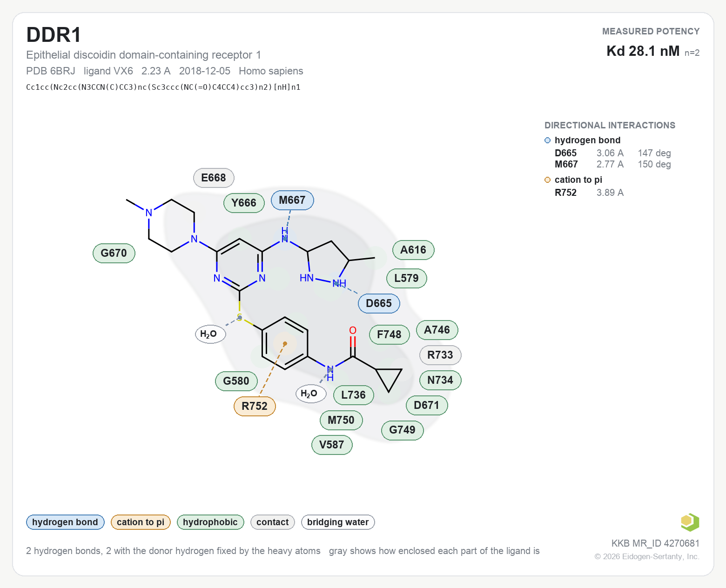Image resolution: width=726 pixels, height=588 pixels.
Task: Click the N734 residue label
Action: click(440, 381)
